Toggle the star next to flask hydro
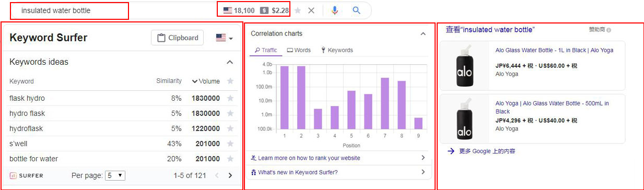Viewport: 644px width, 190px height. click(230, 98)
